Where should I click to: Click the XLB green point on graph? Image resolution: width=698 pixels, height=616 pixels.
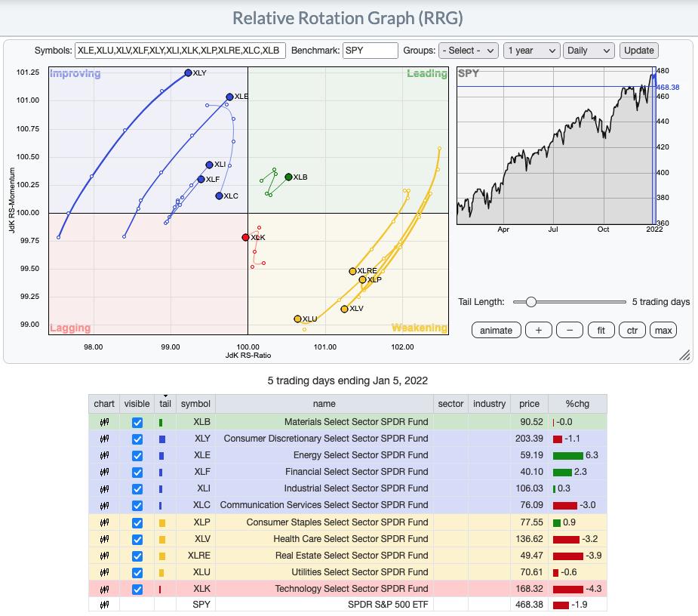point(288,177)
